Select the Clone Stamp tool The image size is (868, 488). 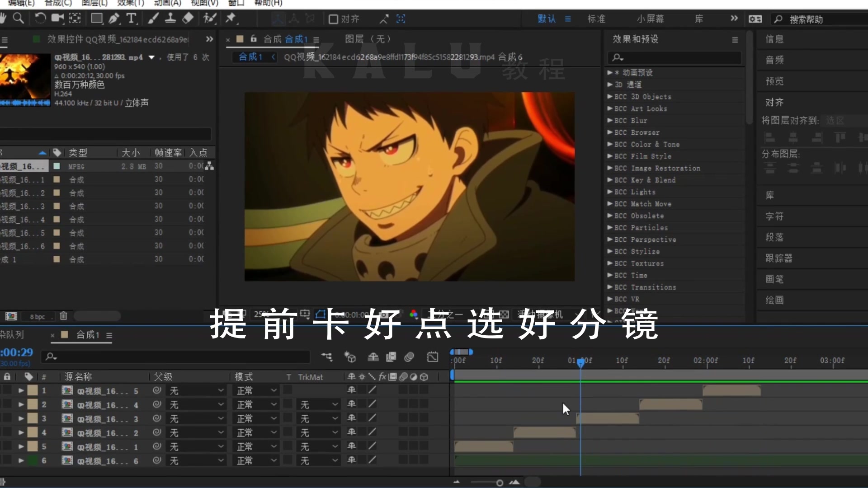[170, 19]
